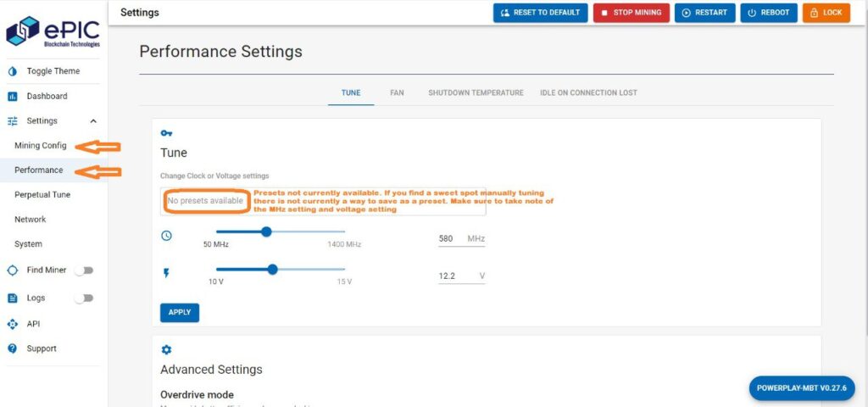Open the Shutdown Temperature tab
Screen dimensions: 868x407
(x=476, y=92)
